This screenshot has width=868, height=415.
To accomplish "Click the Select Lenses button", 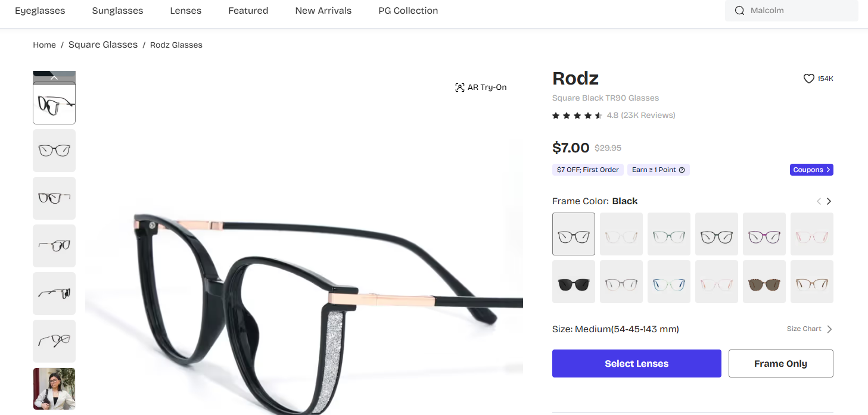I will [636, 363].
